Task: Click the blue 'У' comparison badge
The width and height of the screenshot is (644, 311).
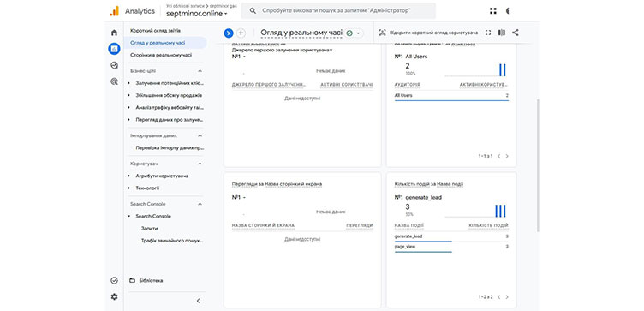Action: 229,33
